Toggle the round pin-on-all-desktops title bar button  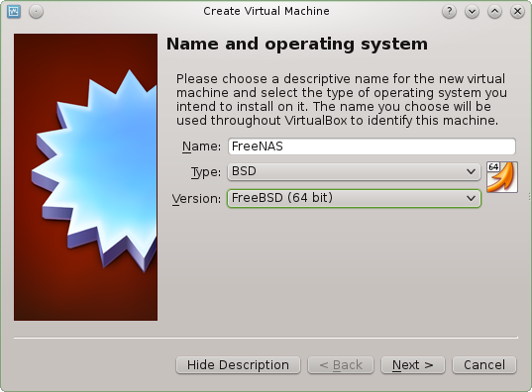(36, 12)
